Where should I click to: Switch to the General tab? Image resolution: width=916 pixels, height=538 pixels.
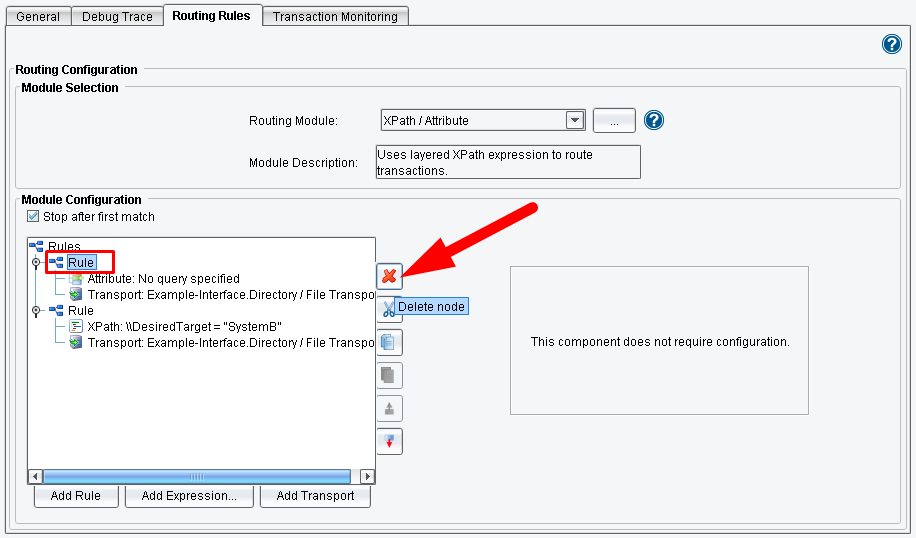[38, 16]
